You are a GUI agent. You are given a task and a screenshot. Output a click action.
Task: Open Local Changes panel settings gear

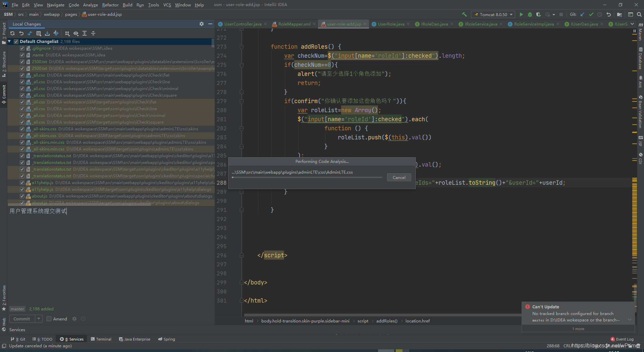pos(201,24)
